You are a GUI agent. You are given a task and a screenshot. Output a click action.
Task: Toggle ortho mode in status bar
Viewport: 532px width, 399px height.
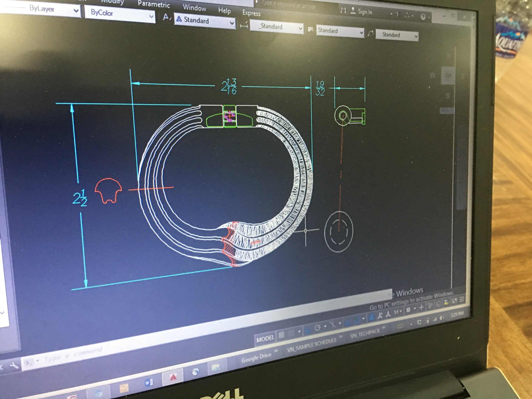(x=308, y=330)
